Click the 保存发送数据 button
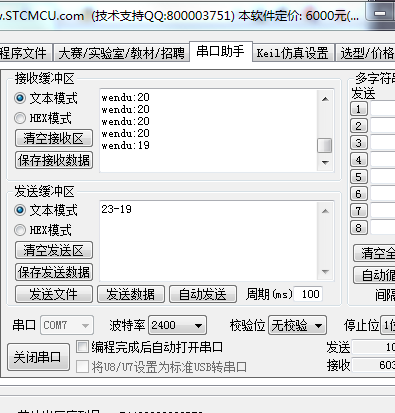 click(54, 272)
